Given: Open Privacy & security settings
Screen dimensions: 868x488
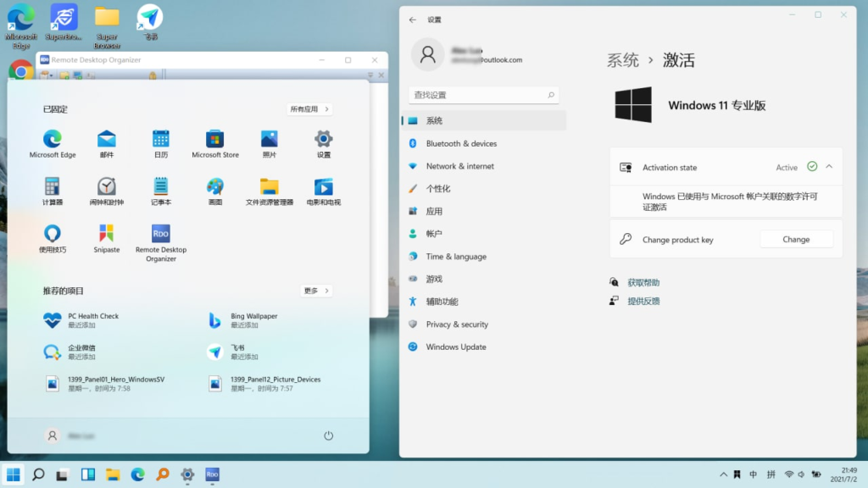Looking at the screenshot, I should (484, 324).
